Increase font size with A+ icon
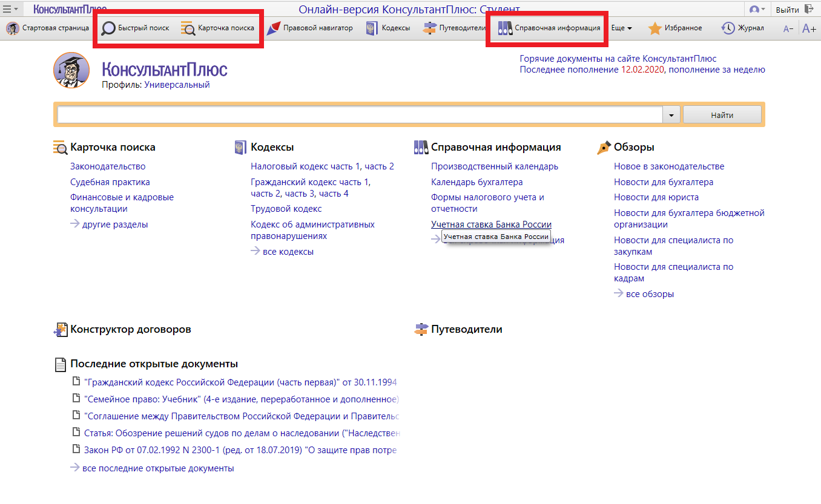 [809, 28]
